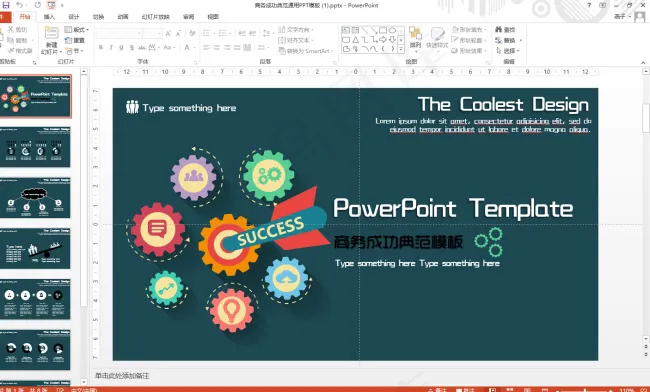Screen dimensions: 650x392
Task: Click the Find (查找) binoculars icon
Action: click(x=499, y=29)
